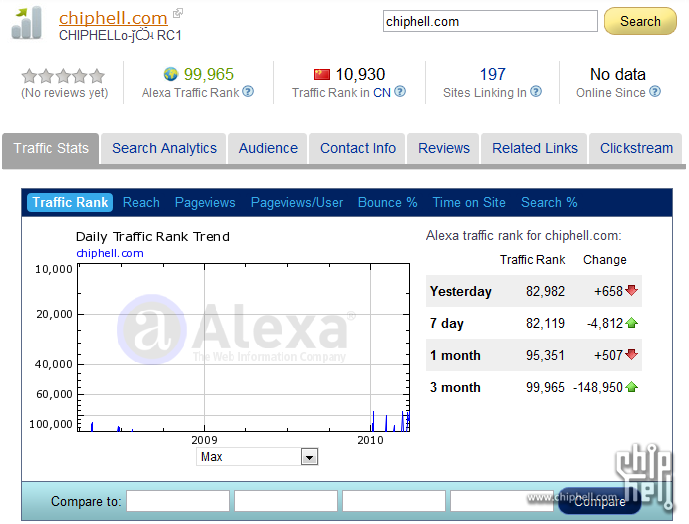The width and height of the screenshot is (689, 524).
Task: Click the green up arrow in 7 day row
Action: pos(631,323)
